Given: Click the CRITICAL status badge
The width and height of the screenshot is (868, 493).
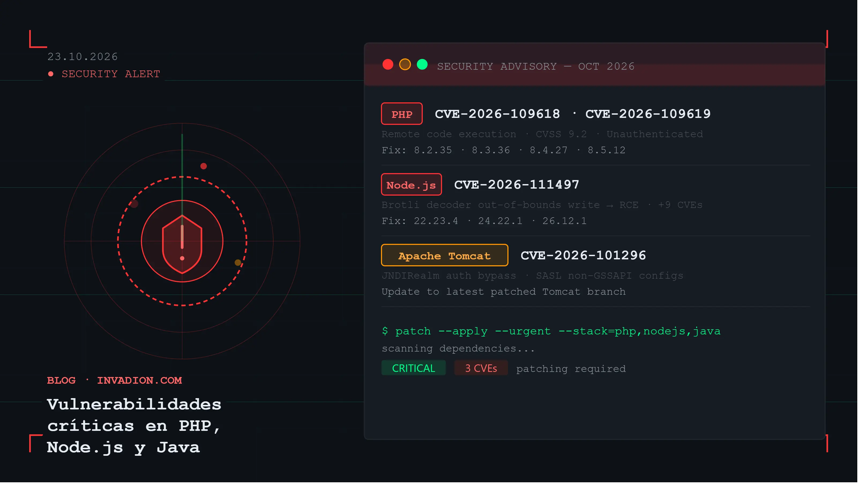Looking at the screenshot, I should tap(413, 368).
